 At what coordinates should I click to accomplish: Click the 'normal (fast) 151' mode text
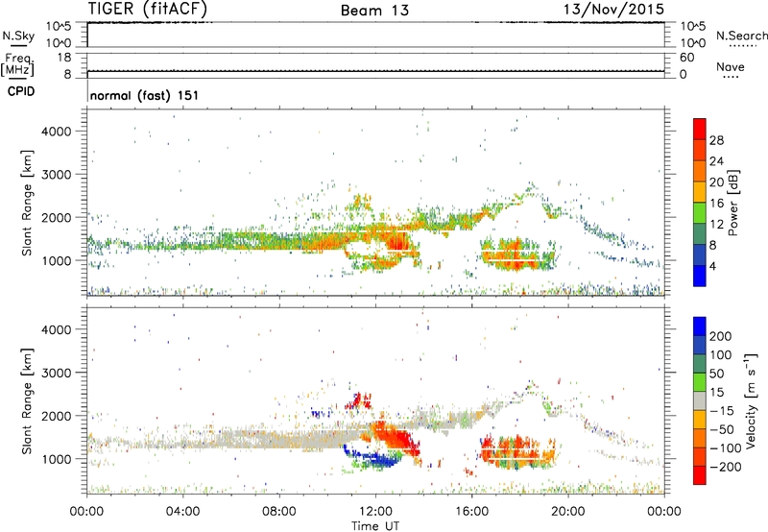tap(144, 95)
